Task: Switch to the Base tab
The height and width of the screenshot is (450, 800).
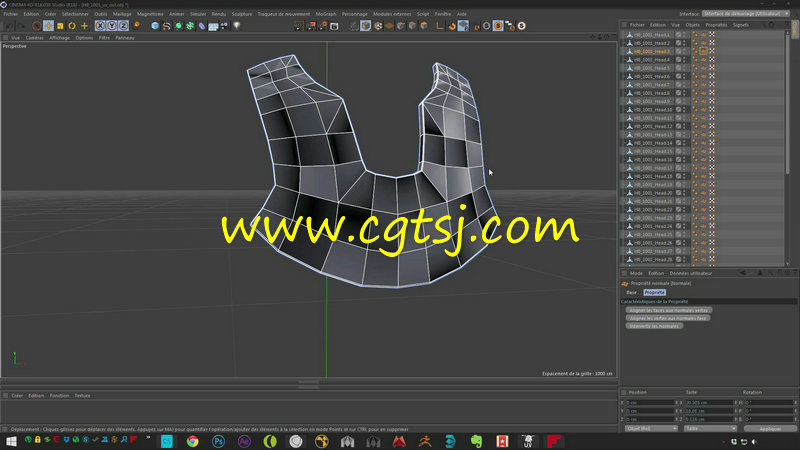Action: click(x=632, y=292)
